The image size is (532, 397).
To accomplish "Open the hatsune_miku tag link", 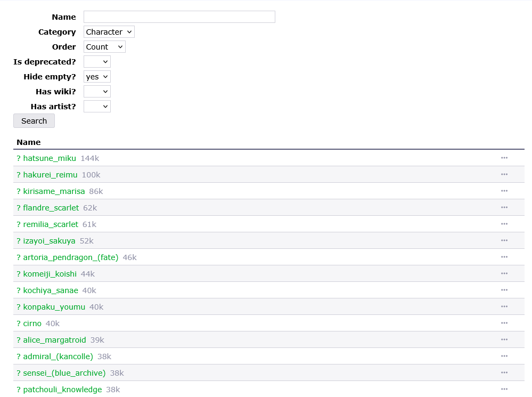I will click(x=50, y=158).
